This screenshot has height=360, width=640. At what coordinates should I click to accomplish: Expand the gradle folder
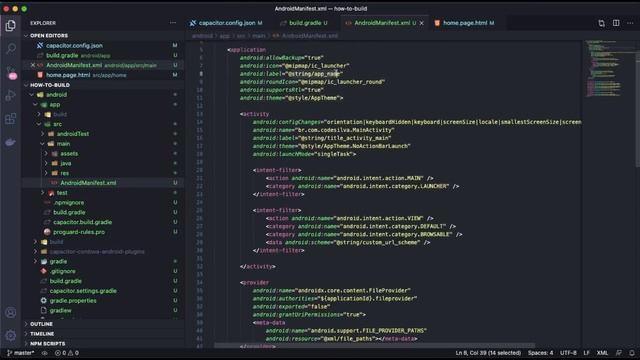58,261
